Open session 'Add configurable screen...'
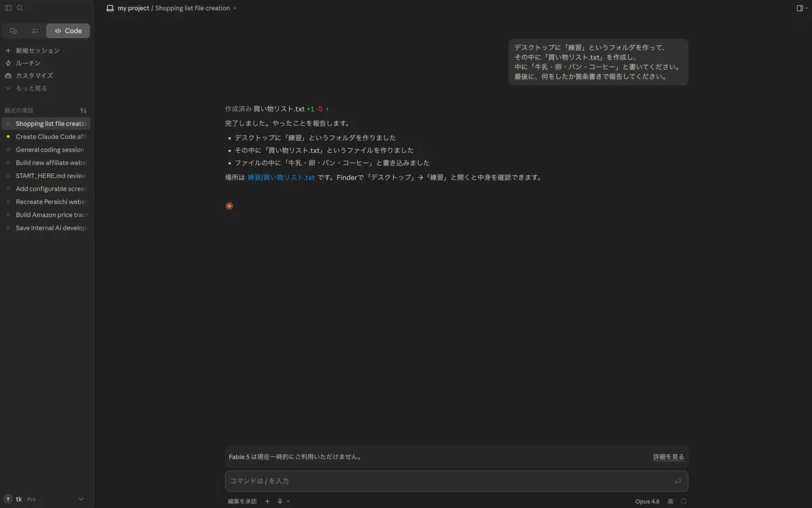 (x=46, y=189)
